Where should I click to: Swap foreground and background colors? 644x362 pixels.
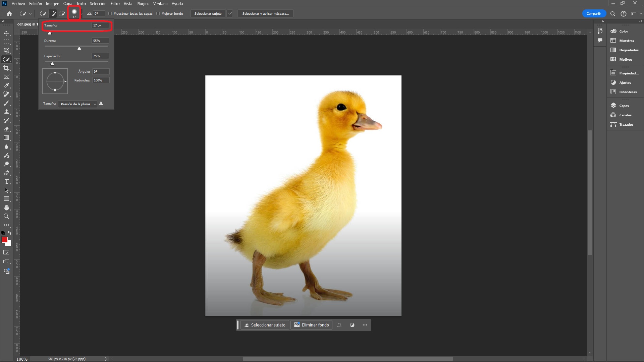[10, 233]
